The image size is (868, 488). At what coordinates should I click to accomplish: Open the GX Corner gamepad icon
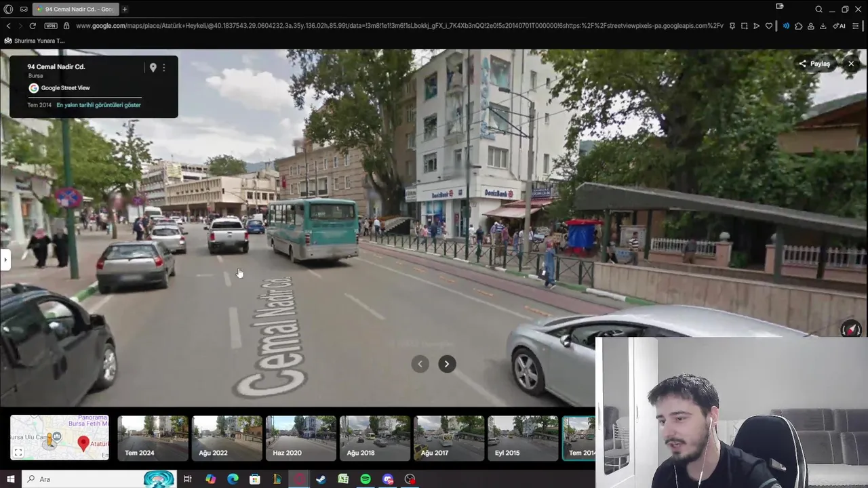point(24,9)
